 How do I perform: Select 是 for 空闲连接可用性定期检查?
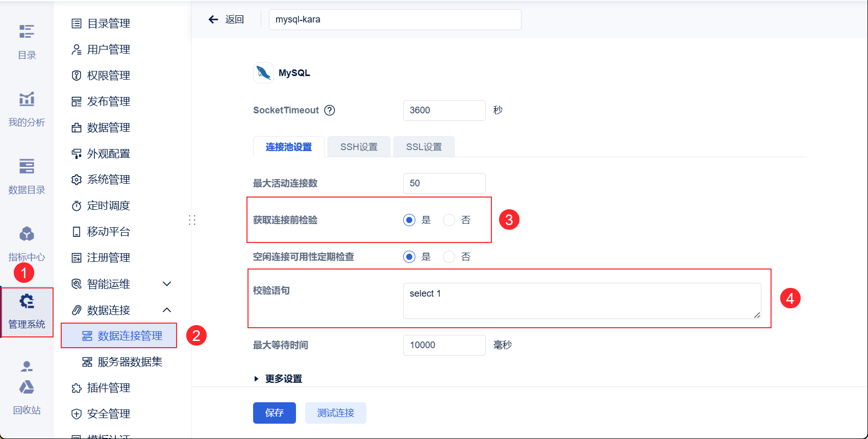pyautogui.click(x=409, y=257)
